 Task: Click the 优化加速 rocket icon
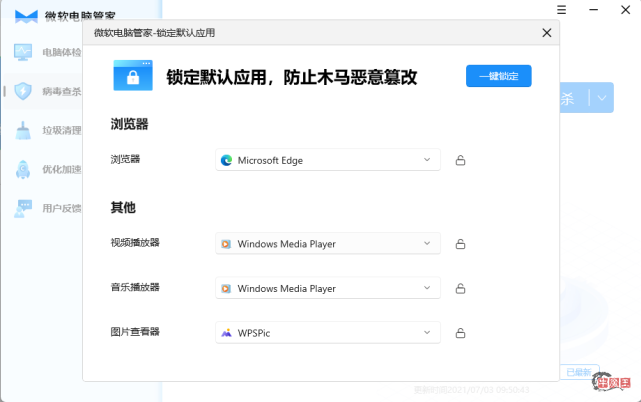coord(23,169)
